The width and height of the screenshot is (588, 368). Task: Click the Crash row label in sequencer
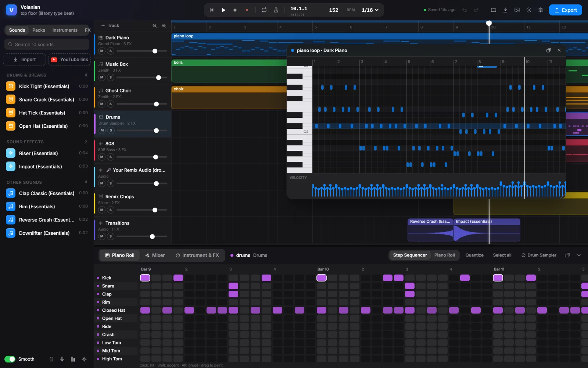coord(108,335)
